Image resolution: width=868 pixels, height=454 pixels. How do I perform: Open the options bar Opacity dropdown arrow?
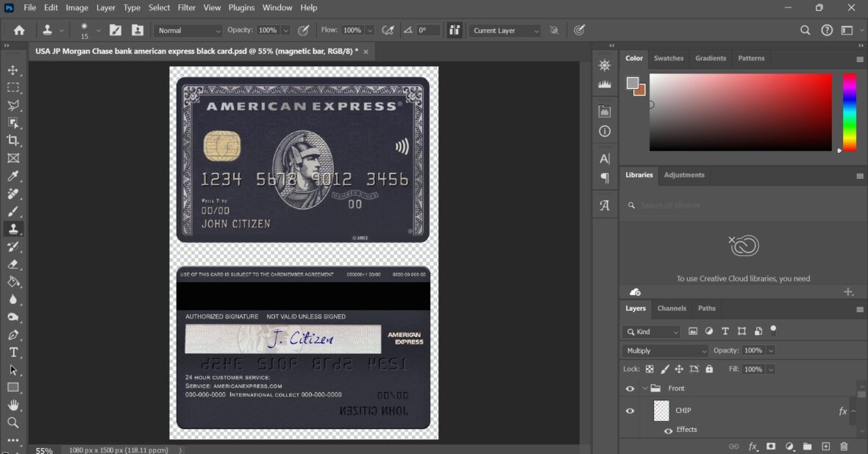coord(285,30)
